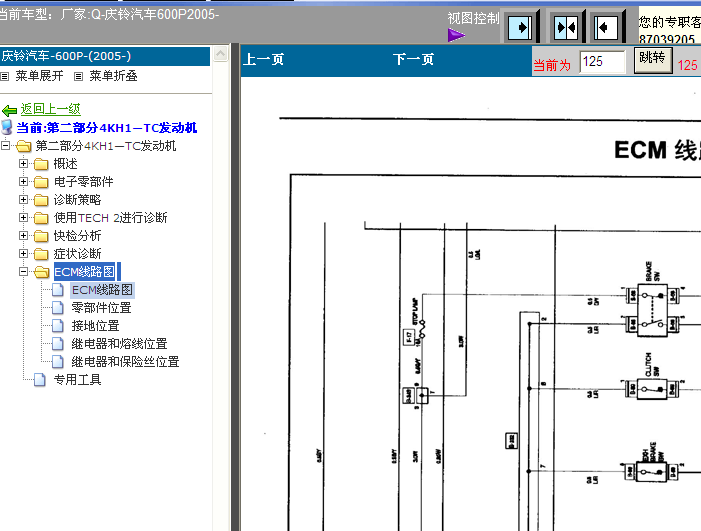The height and width of the screenshot is (531, 701).
Task: Expand the 电子零部件 tree node
Action: pos(23,181)
